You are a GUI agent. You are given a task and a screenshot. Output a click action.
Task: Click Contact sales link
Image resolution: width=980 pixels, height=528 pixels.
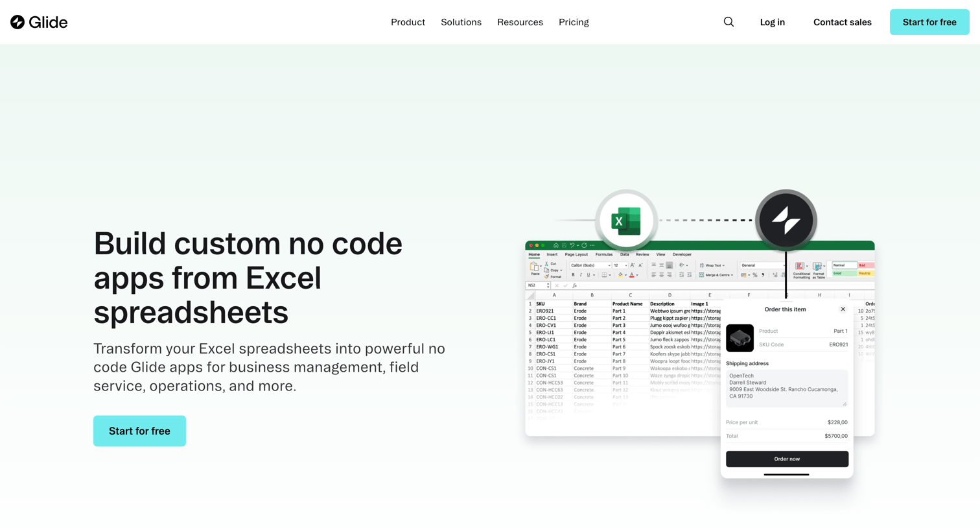click(842, 22)
